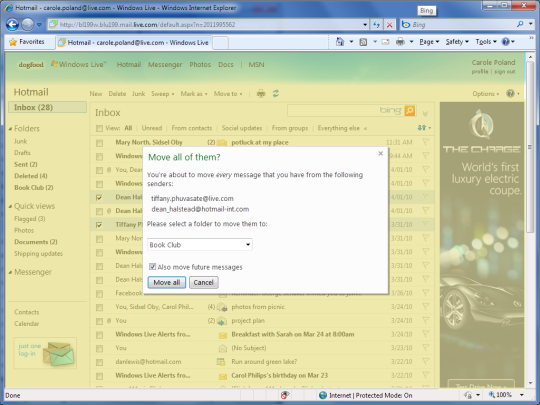Screen dimensions: 540x405
Task: Open the IE Safety menu
Action: [x=457, y=42]
